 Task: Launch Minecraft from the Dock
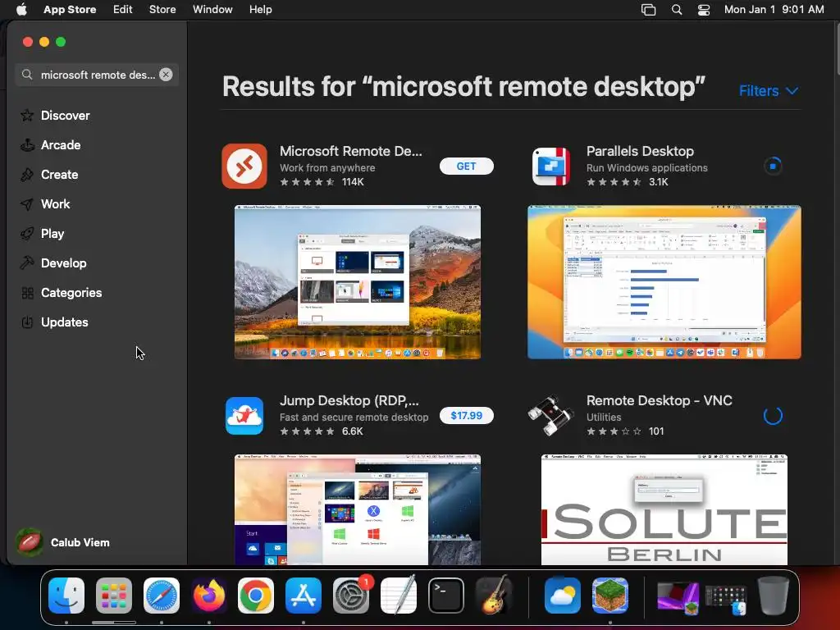coord(610,596)
